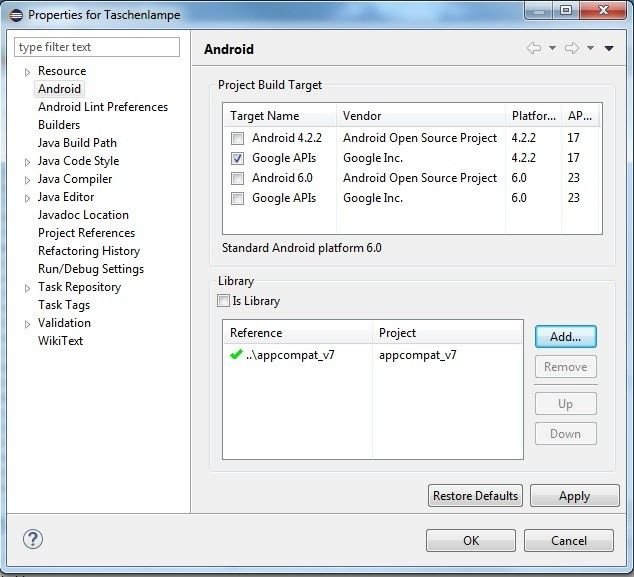Click the help question mark icon
This screenshot has height=577, width=634.
click(33, 539)
